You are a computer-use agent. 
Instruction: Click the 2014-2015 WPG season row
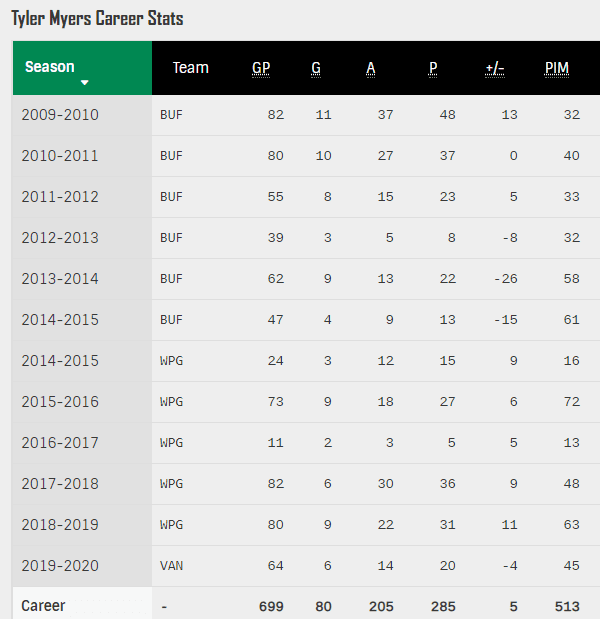(60, 361)
